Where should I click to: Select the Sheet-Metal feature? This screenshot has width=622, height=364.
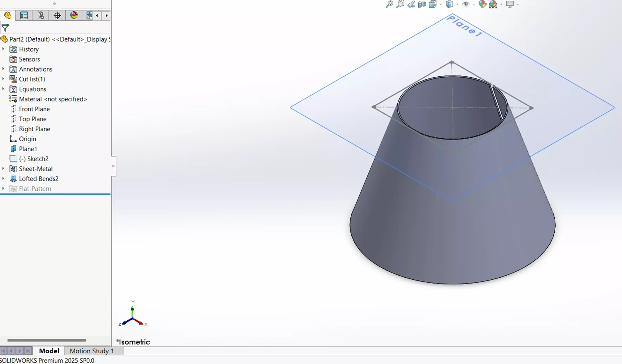click(x=36, y=169)
